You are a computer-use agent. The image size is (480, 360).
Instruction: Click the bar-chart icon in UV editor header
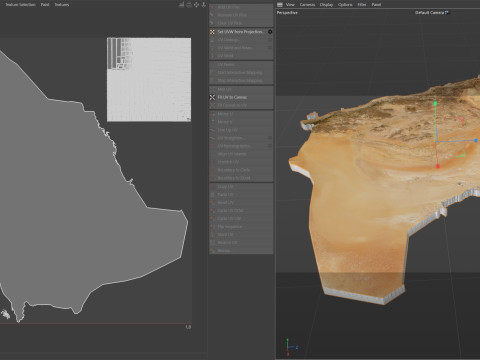[182, 5]
